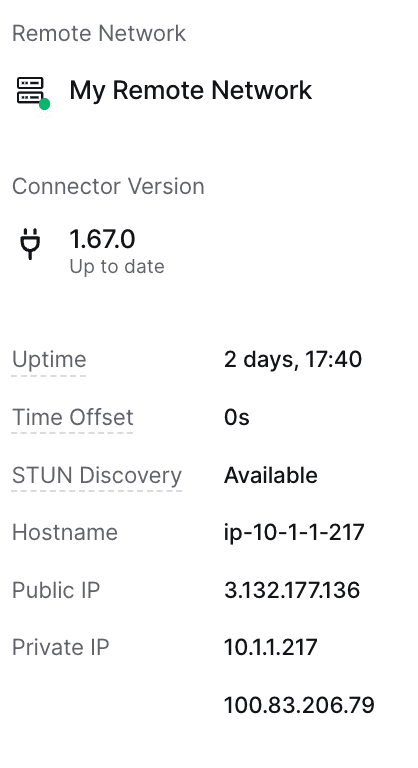Click public IP 3.132.177.136
The height and width of the screenshot is (768, 418).
tap(292, 590)
